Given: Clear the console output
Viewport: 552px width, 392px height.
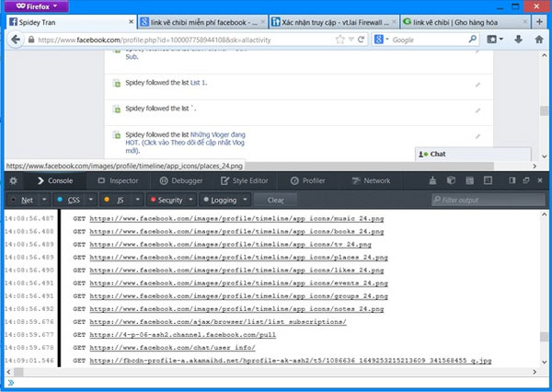Looking at the screenshot, I should 275,200.
